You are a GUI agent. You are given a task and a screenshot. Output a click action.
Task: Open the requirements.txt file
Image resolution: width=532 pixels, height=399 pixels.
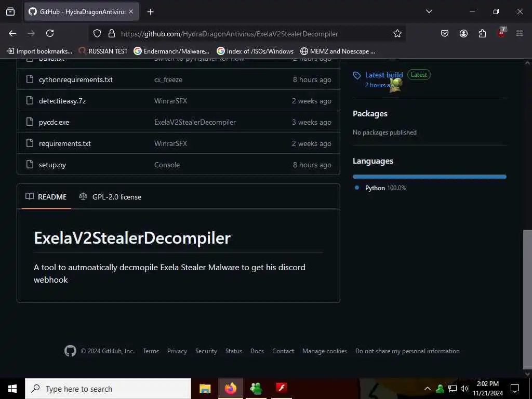pyautogui.click(x=65, y=143)
